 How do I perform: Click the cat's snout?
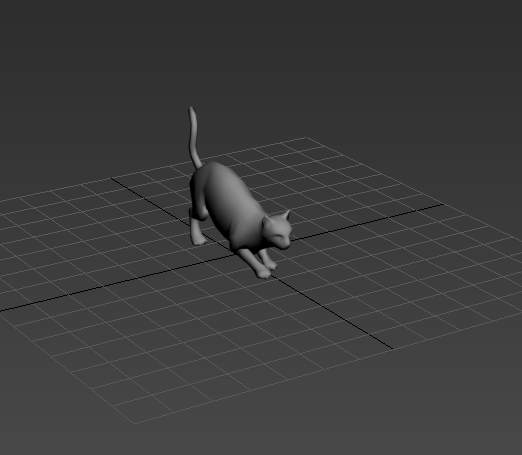coord(285,245)
